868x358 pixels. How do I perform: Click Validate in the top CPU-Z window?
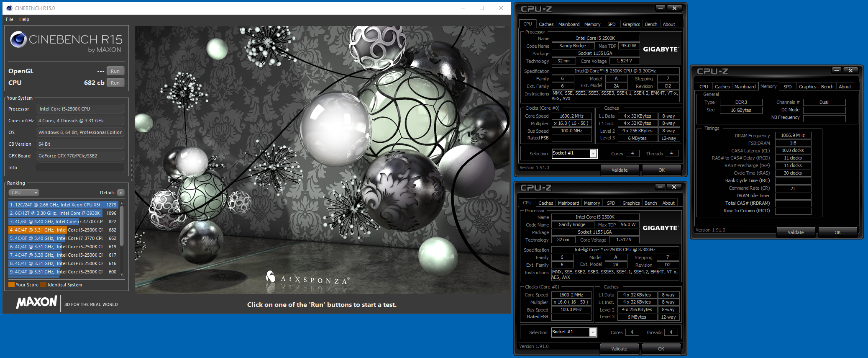pyautogui.click(x=620, y=170)
